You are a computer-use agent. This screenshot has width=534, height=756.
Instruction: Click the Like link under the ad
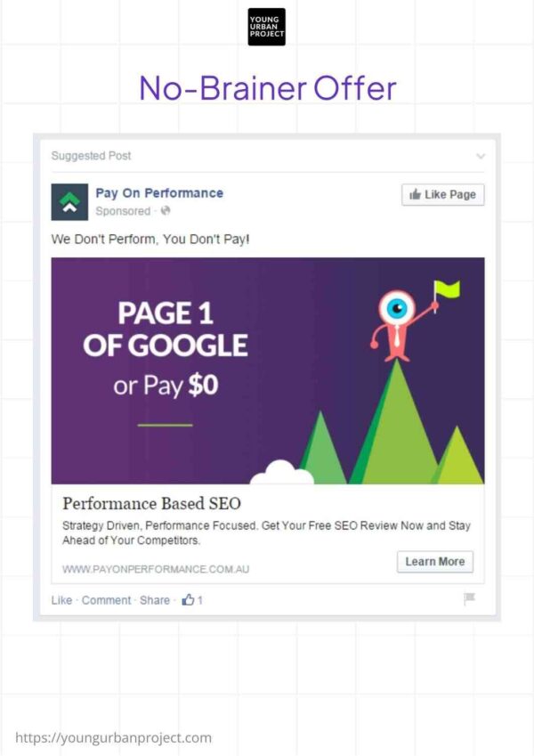coord(61,600)
